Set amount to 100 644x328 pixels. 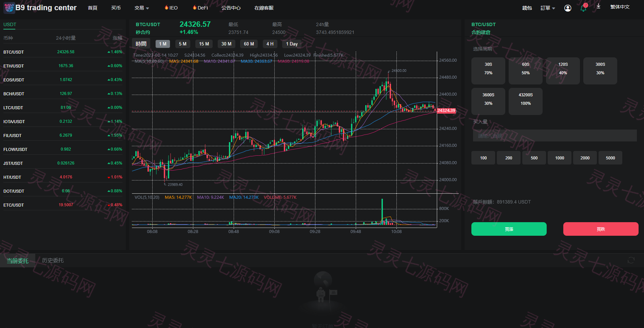[x=483, y=158]
